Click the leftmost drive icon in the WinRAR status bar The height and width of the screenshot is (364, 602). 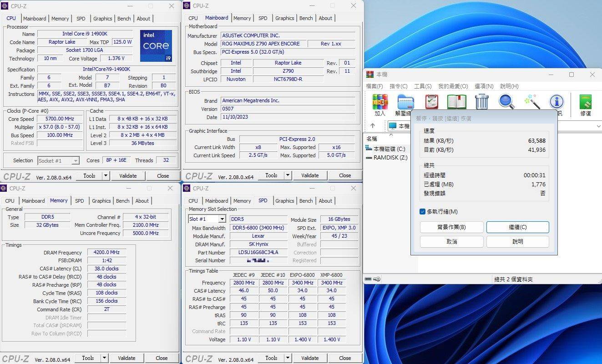[x=369, y=279]
